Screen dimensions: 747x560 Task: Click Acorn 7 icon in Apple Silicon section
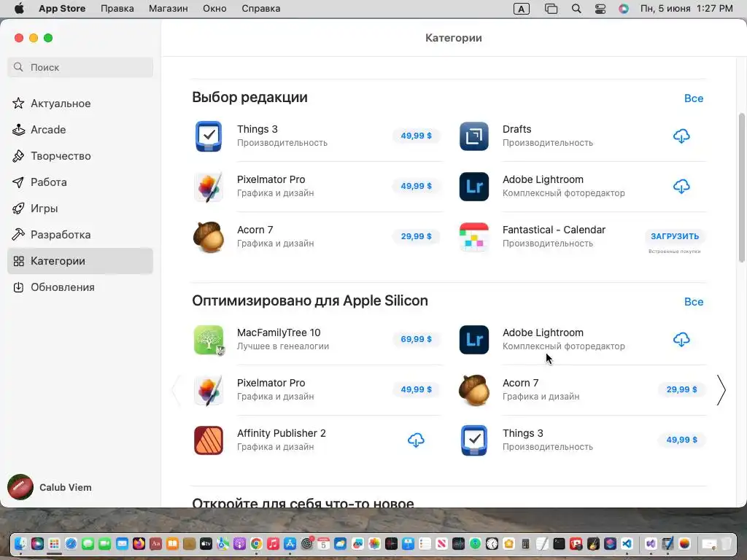[x=473, y=390]
